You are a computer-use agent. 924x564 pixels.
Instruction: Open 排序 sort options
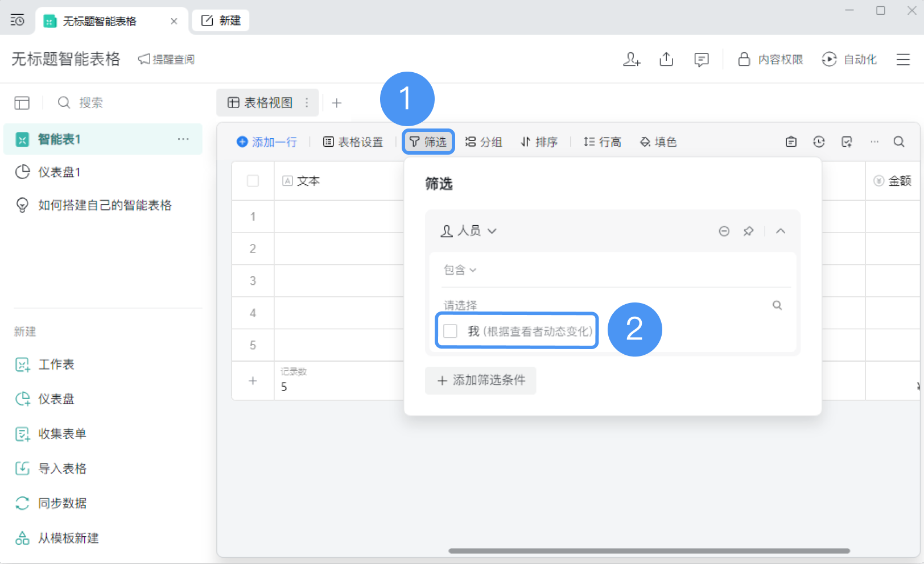[539, 142]
